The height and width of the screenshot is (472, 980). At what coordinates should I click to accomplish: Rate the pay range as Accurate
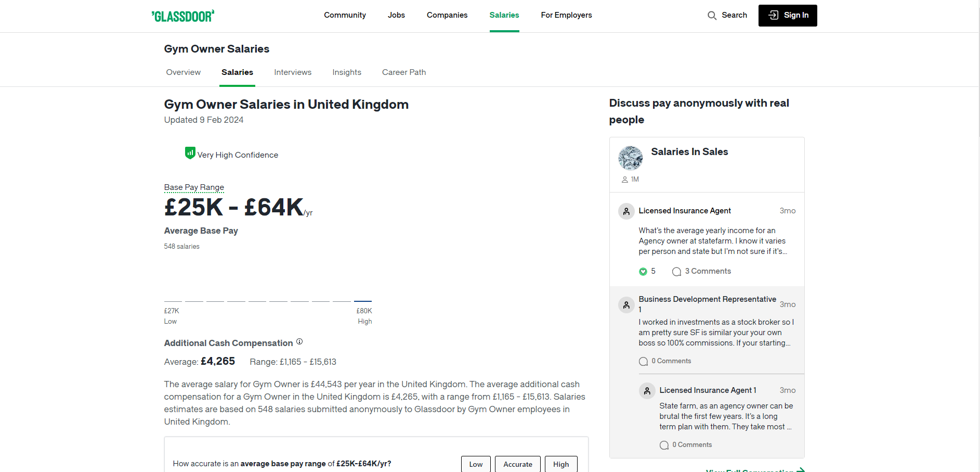point(517,464)
